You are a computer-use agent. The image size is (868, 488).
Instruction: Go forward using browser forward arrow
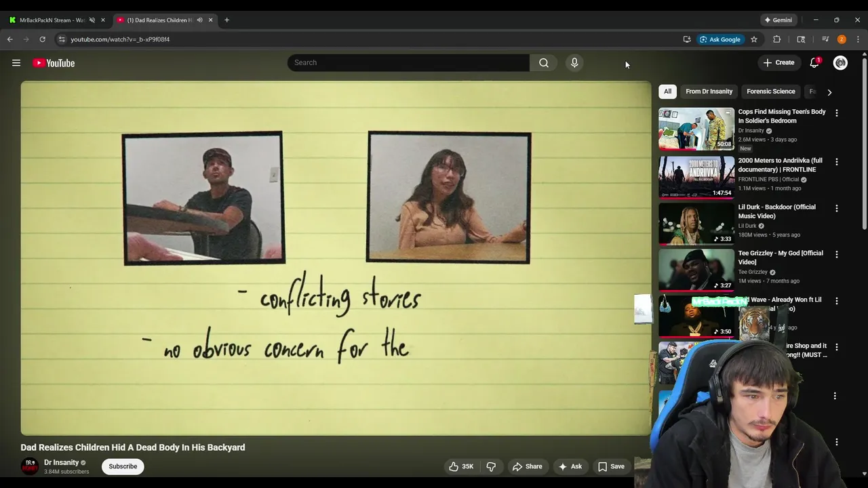(x=26, y=39)
